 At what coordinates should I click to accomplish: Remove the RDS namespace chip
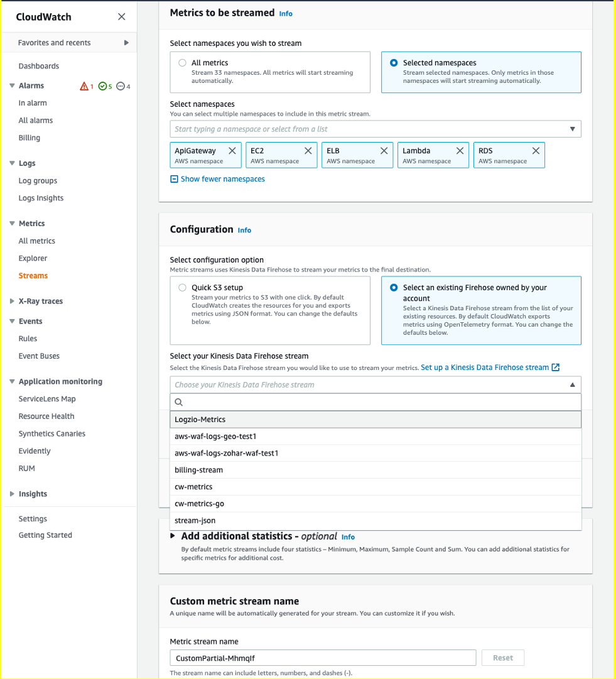(536, 151)
